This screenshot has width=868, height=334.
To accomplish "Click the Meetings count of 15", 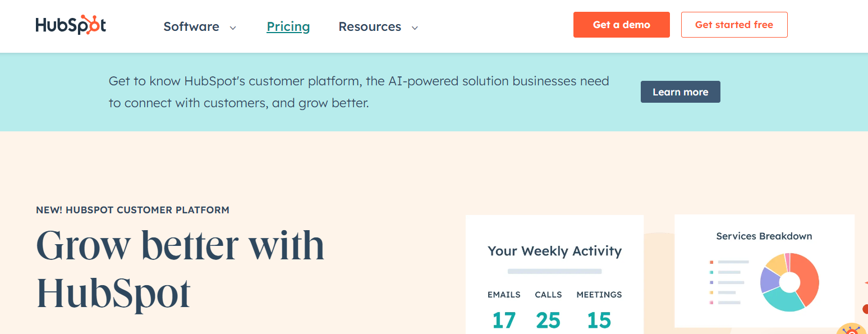I will pos(599,320).
